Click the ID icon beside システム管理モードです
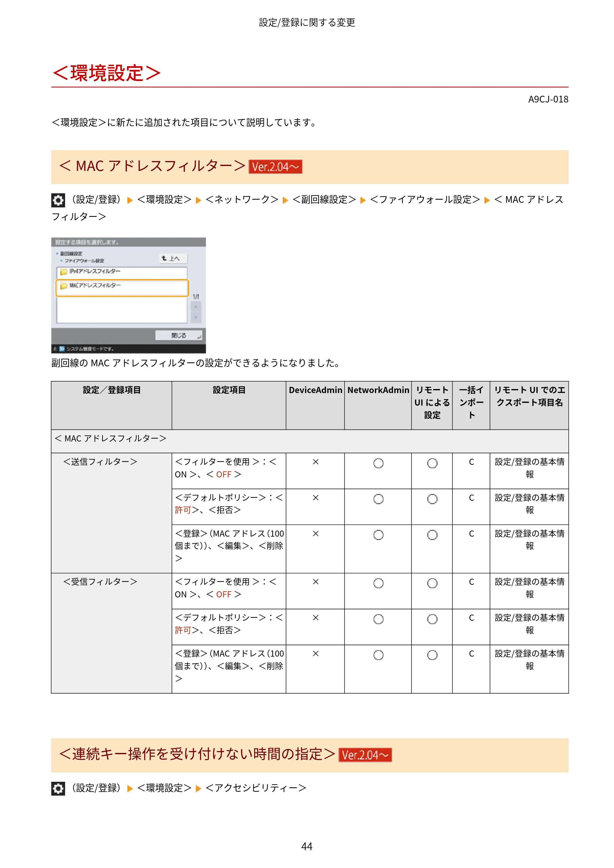Image resolution: width=614 pixels, height=868 pixels. [x=62, y=349]
